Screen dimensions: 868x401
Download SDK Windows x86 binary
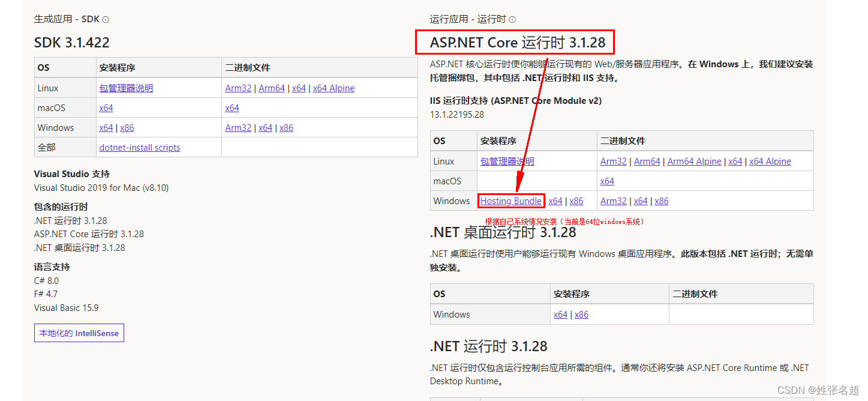pos(286,127)
